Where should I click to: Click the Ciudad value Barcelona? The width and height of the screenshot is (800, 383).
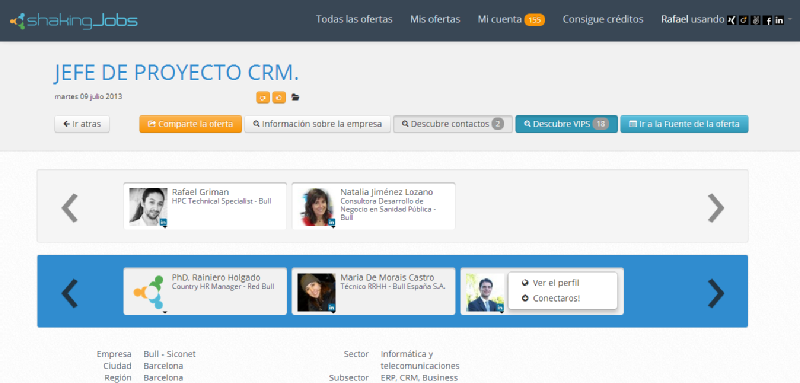[163, 366]
